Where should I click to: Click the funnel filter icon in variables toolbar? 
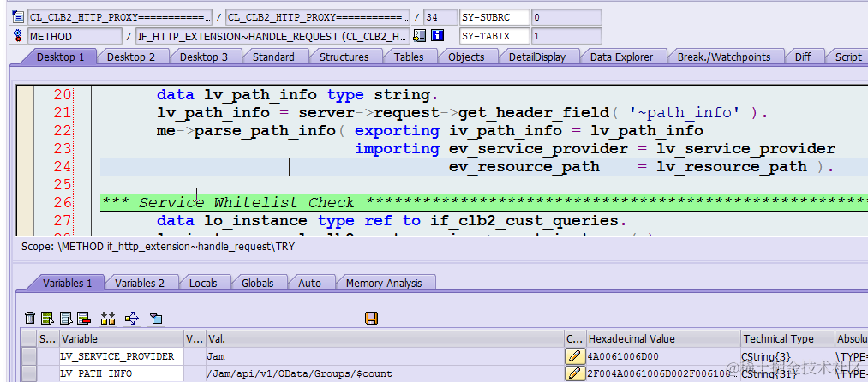click(x=156, y=319)
